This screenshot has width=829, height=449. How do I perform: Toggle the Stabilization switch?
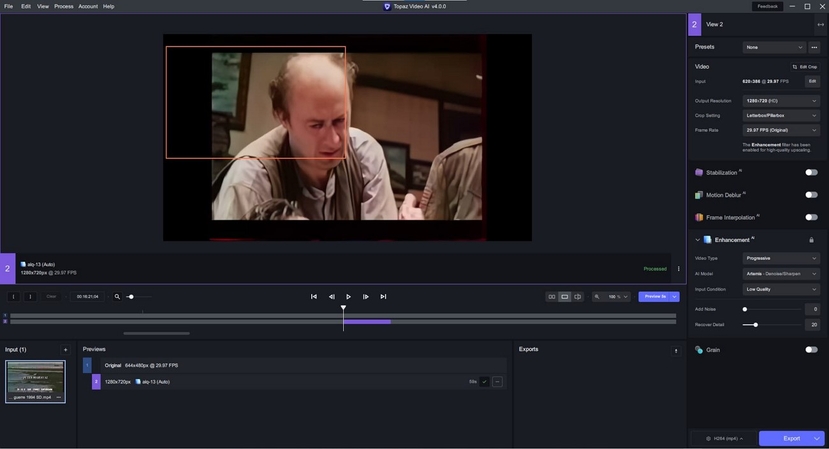pos(811,172)
